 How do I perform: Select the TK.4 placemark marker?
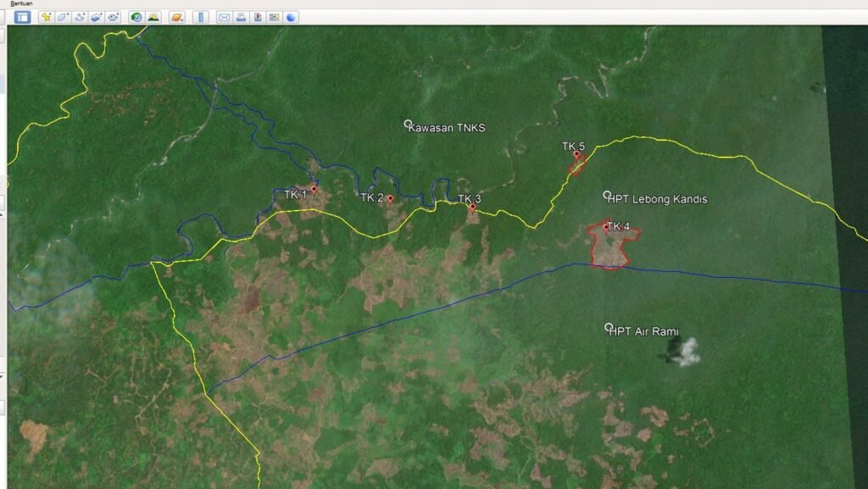click(606, 226)
